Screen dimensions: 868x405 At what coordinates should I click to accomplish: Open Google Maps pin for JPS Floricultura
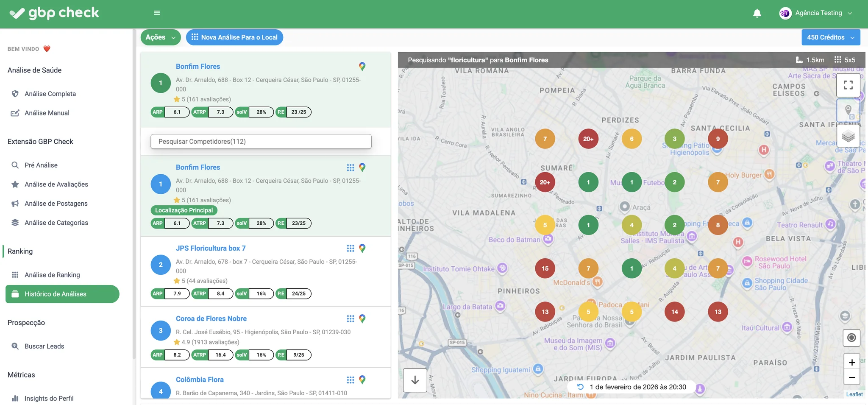pyautogui.click(x=362, y=249)
